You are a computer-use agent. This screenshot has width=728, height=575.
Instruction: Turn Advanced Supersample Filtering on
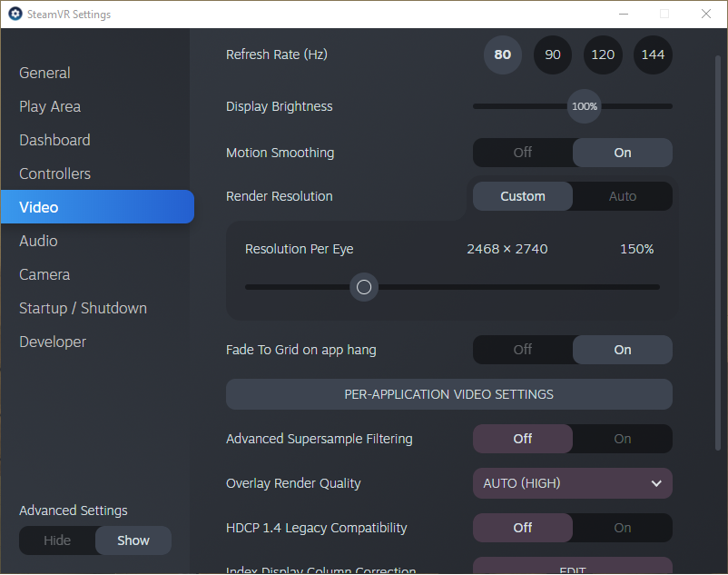pyautogui.click(x=623, y=439)
